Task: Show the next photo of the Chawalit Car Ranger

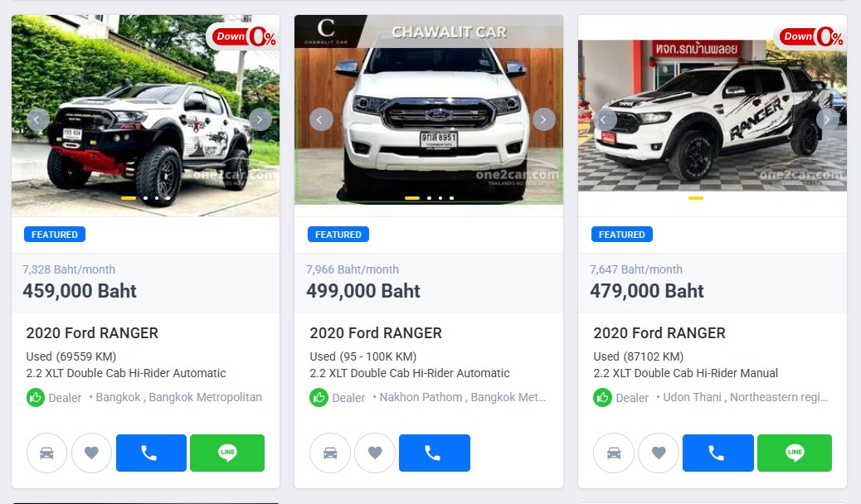Action: click(543, 119)
